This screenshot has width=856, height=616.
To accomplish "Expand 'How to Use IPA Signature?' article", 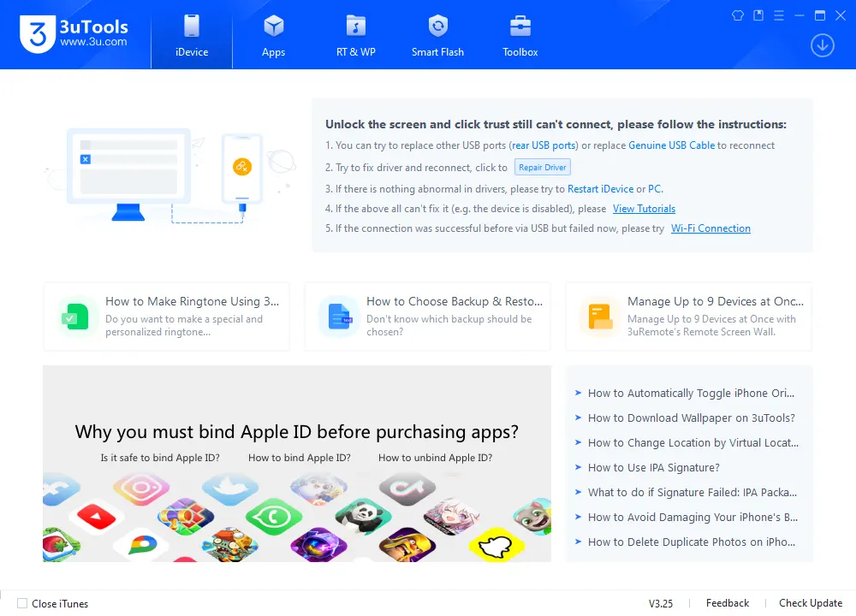I will click(x=655, y=467).
